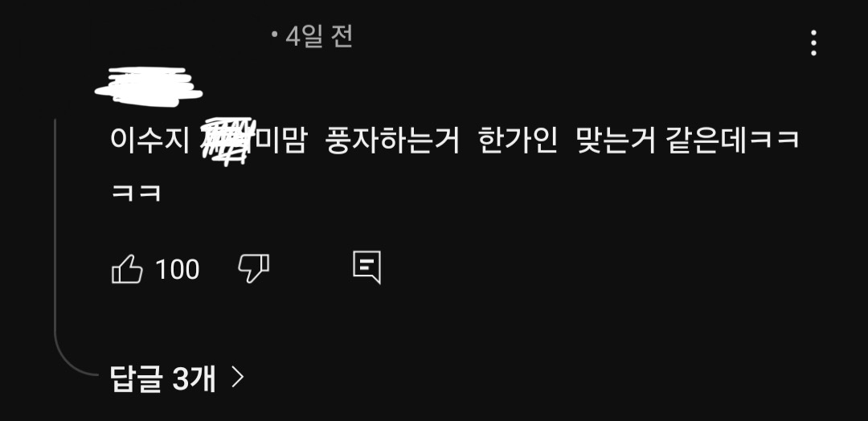This screenshot has height=421, width=868.
Task: Click the 미맘 text in comment
Action: (280, 140)
